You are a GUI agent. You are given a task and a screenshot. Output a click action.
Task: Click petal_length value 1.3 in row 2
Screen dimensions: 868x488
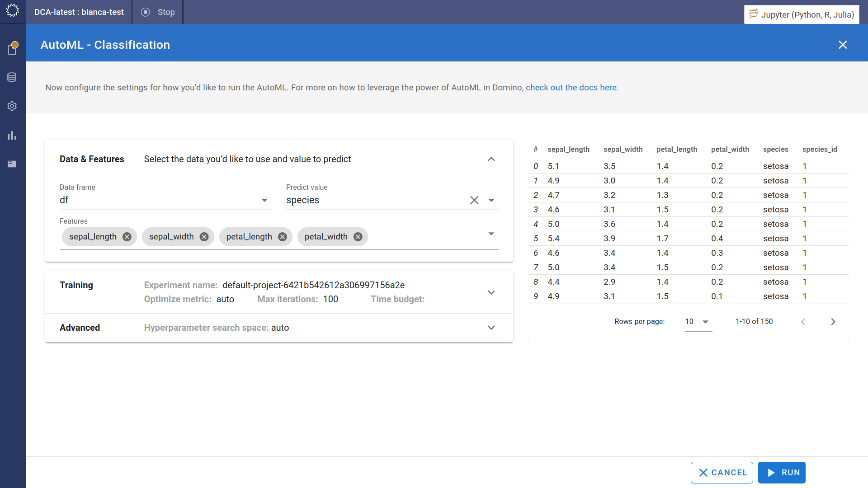pyautogui.click(x=662, y=195)
